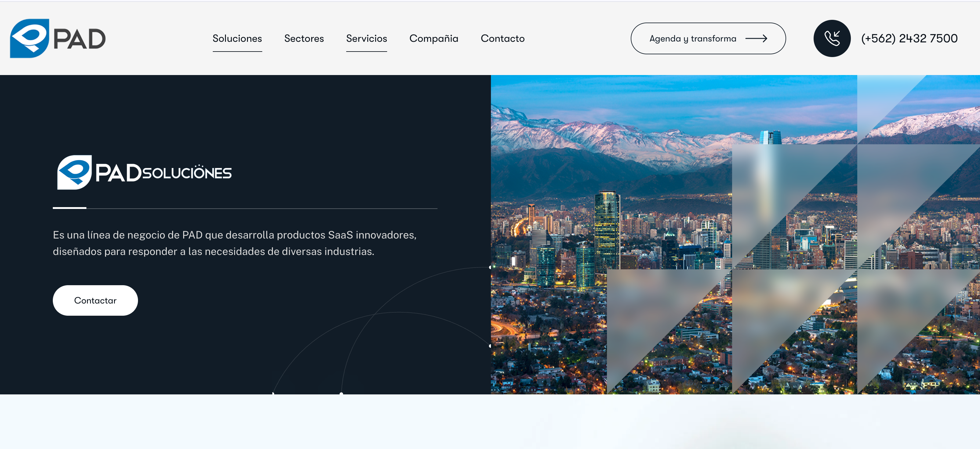
Task: Click the PAD text in the header logo
Action: coord(79,39)
